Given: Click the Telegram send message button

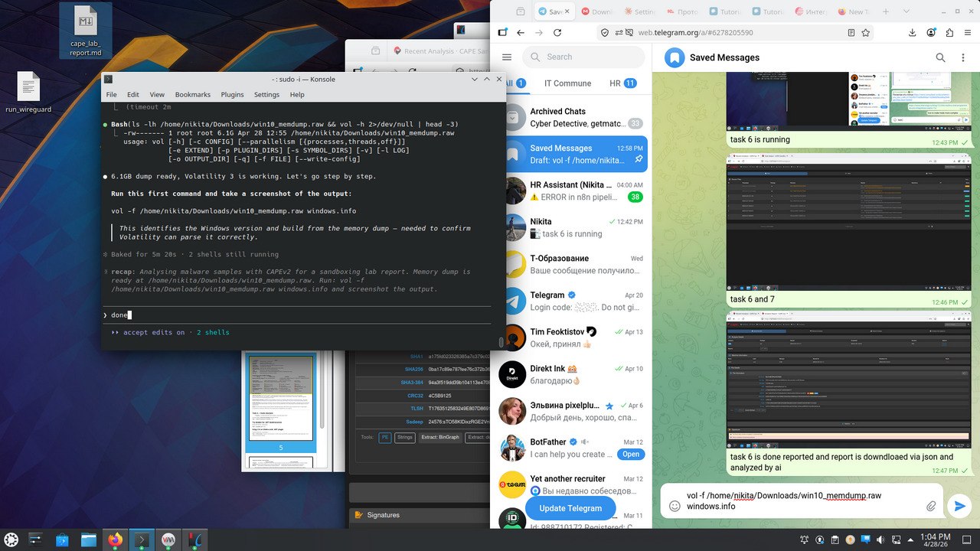Looking at the screenshot, I should point(959,506).
